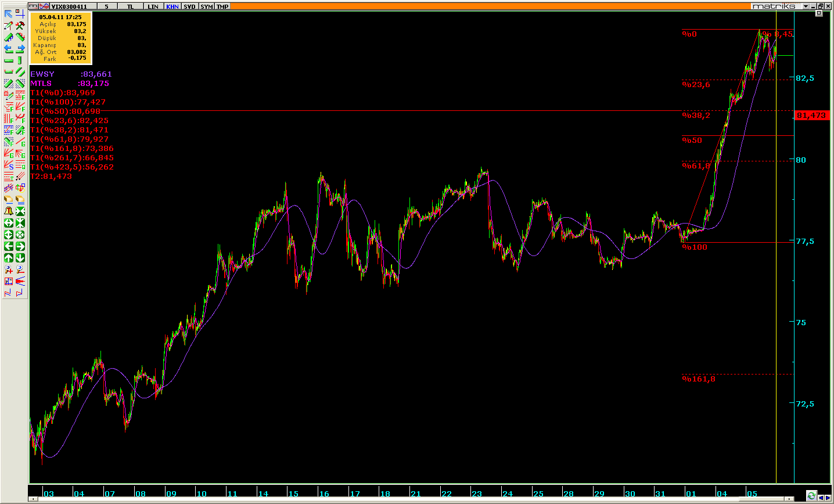This screenshot has height=504, width=834.
Task: Expand the dropdown arrow next to matriks
Action: click(x=806, y=6)
